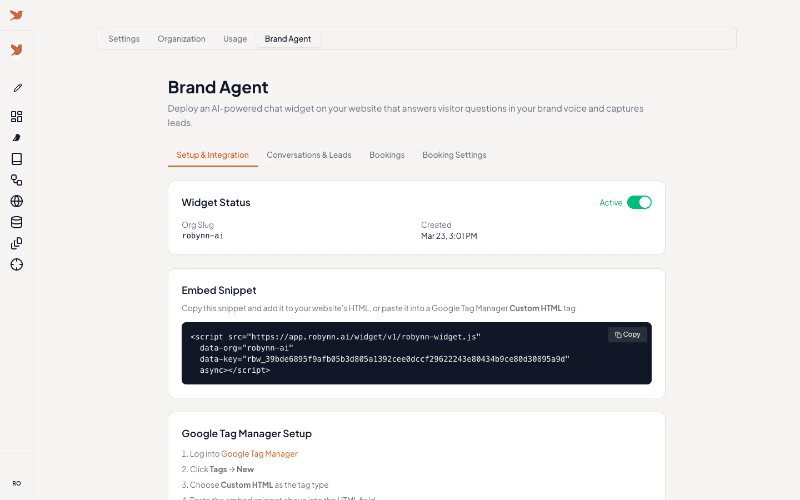
Task: Click the 'Click Tags → New' step
Action: click(218, 469)
